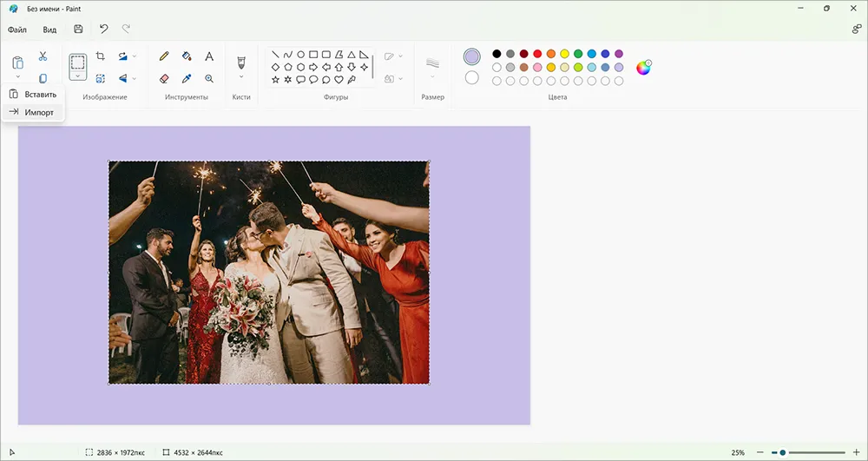Pick the Color picker eyedropper tool
868x461 pixels.
click(x=187, y=79)
